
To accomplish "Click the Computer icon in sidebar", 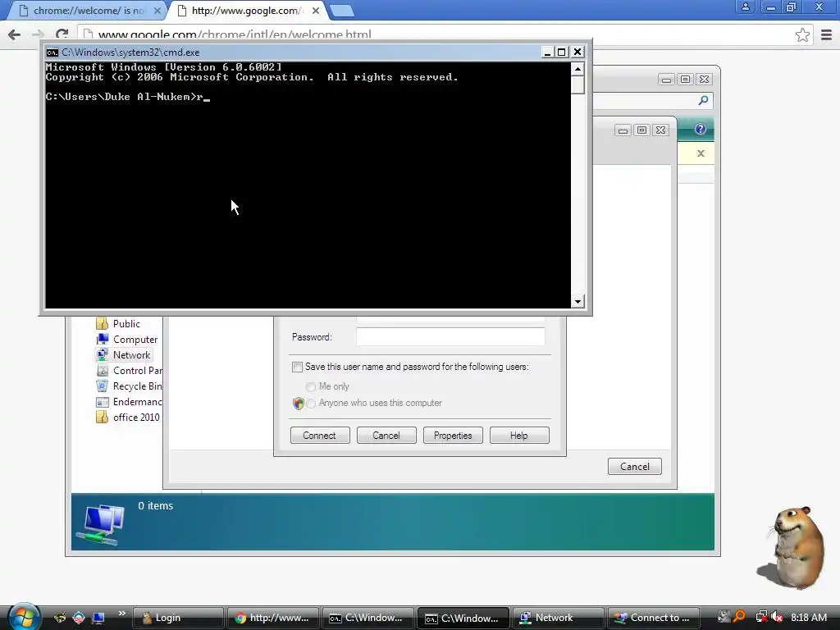I will [102, 340].
